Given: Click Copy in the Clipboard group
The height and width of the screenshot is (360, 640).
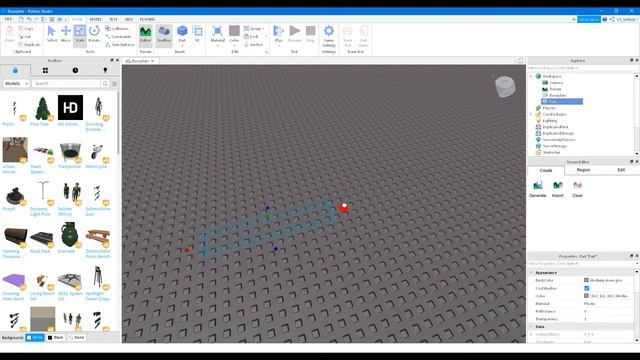Looking at the screenshot, I should tap(26, 29).
